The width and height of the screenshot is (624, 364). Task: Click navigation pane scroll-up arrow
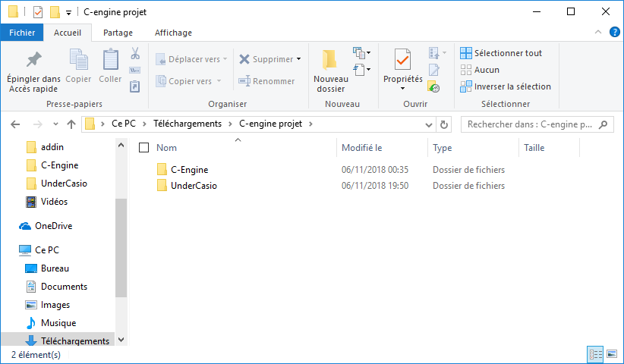tap(121, 146)
